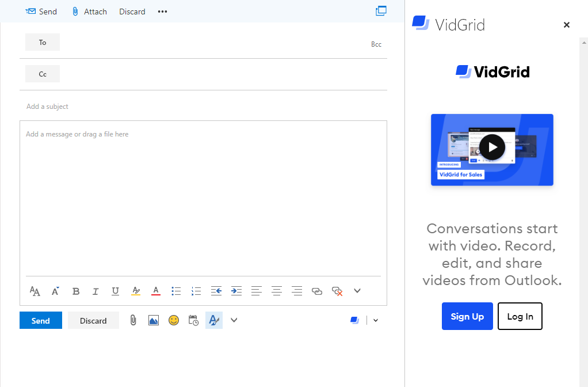Center align the text
Image resolution: width=588 pixels, height=387 pixels.
277,291
